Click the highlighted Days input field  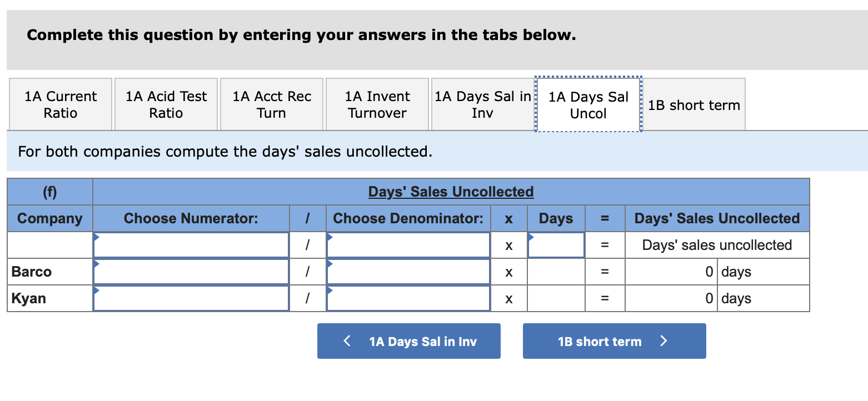point(556,244)
